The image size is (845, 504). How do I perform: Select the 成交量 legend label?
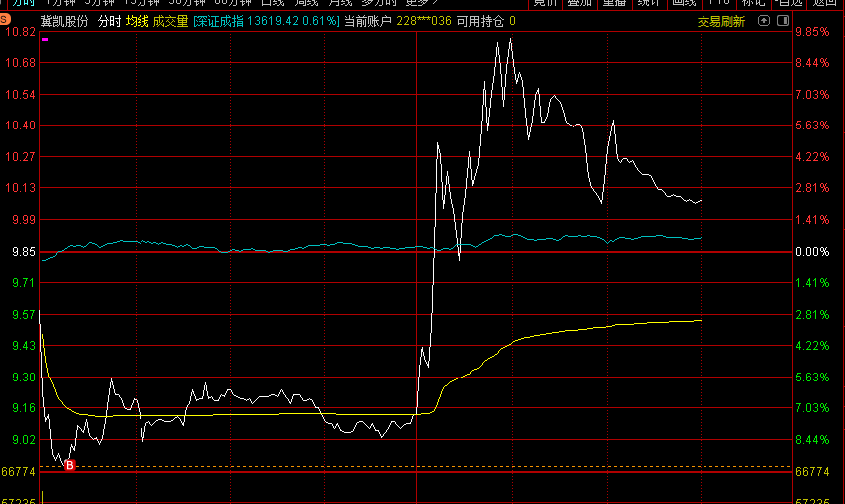click(170, 22)
